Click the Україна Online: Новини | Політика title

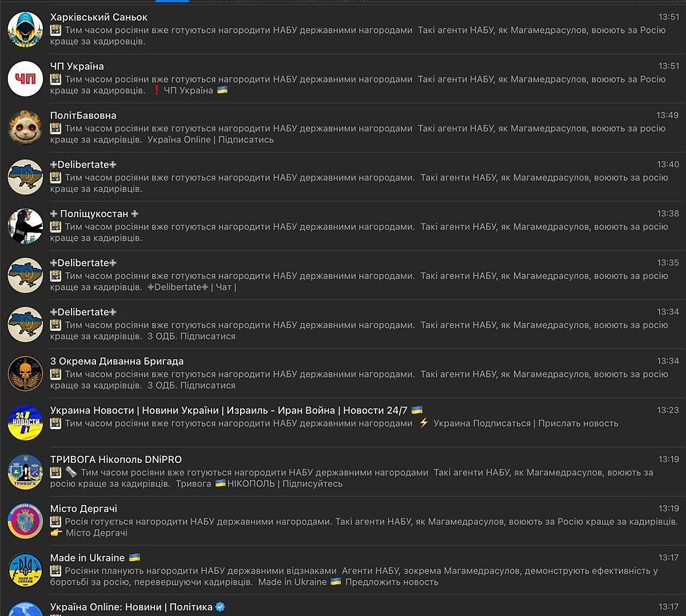(131, 607)
